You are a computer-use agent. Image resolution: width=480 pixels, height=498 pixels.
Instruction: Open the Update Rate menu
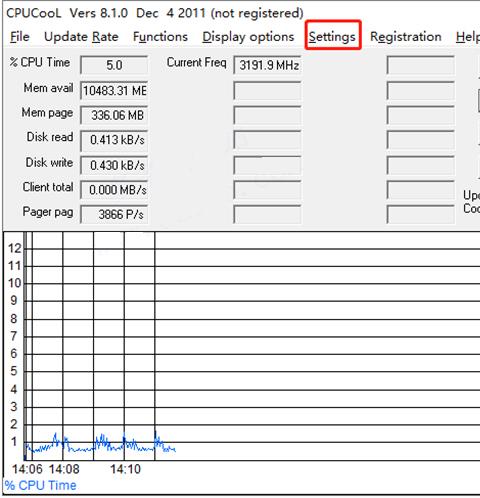81,36
